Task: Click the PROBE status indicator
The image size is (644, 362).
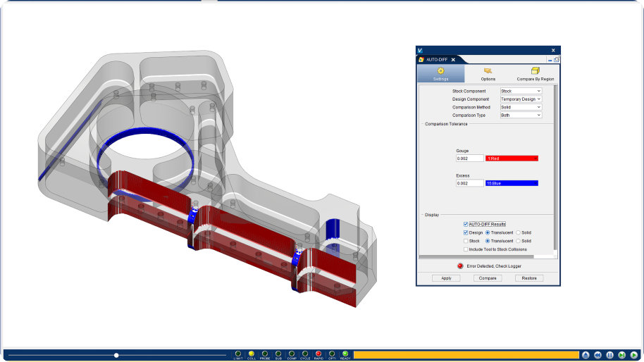Action: (265, 354)
